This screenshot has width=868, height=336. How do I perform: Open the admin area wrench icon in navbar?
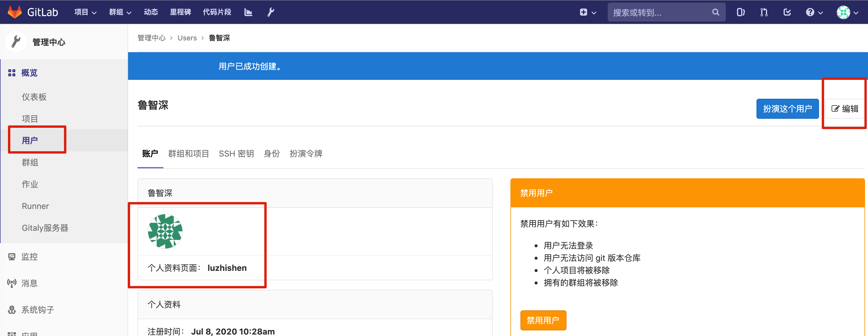click(271, 12)
